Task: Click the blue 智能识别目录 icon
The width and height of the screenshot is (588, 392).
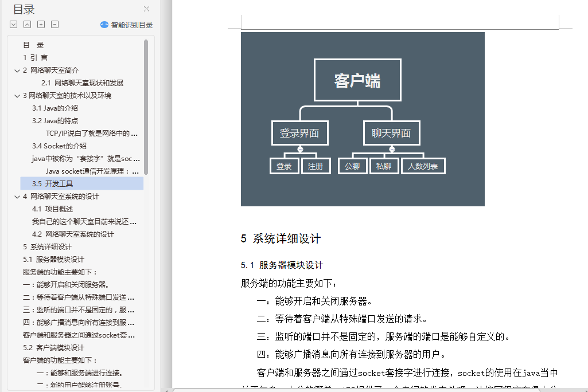Action: tap(104, 25)
